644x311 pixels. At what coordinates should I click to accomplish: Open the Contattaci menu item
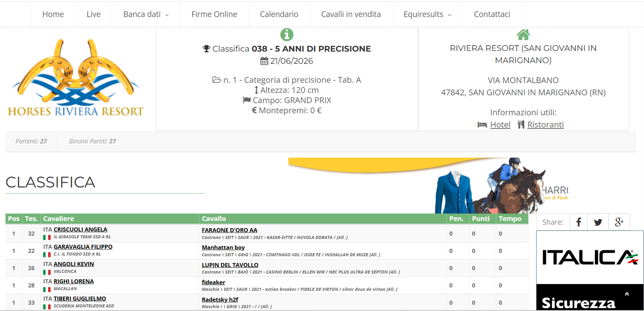pyautogui.click(x=492, y=14)
